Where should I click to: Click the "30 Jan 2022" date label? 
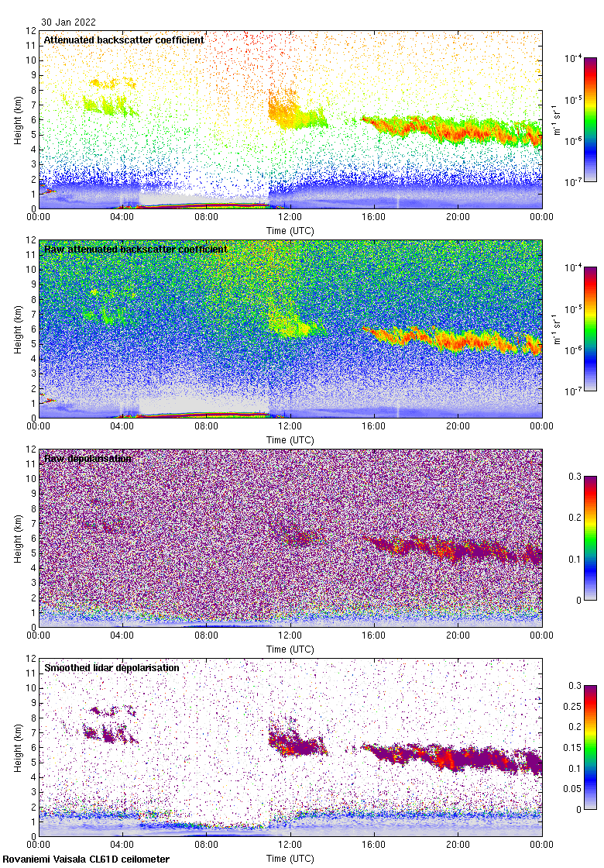click(x=68, y=22)
